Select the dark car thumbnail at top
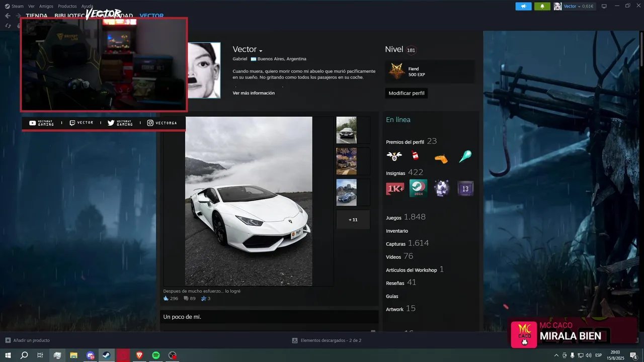The width and height of the screenshot is (644, 362). (x=346, y=130)
